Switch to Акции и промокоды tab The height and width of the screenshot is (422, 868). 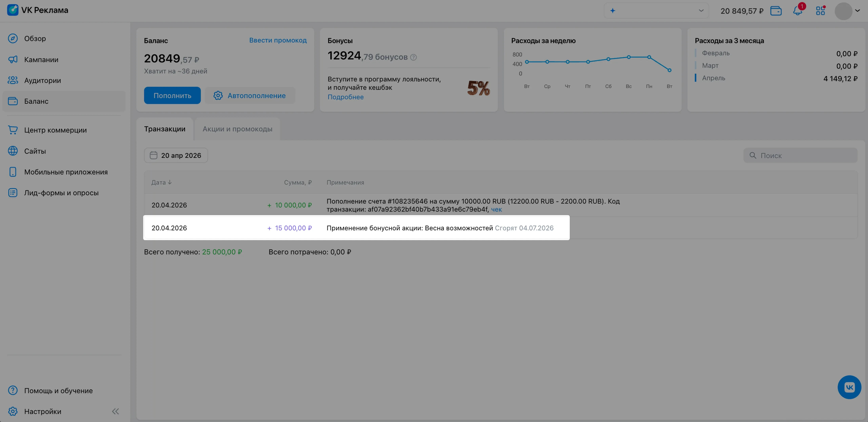coord(237,129)
